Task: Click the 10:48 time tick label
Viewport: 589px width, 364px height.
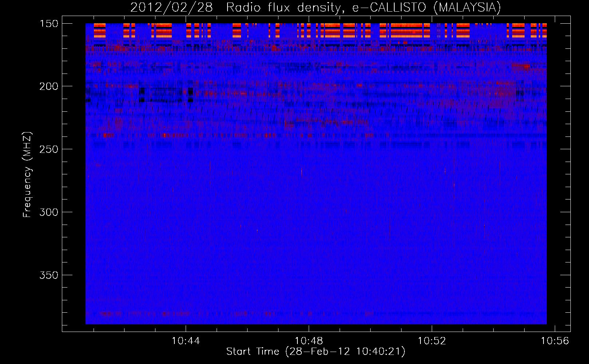Action: pyautogui.click(x=309, y=341)
